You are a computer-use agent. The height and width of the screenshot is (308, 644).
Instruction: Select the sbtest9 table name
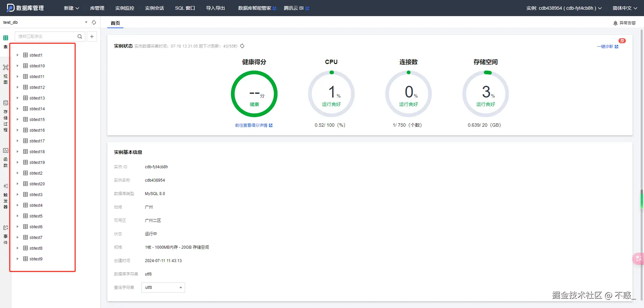pyautogui.click(x=36, y=259)
